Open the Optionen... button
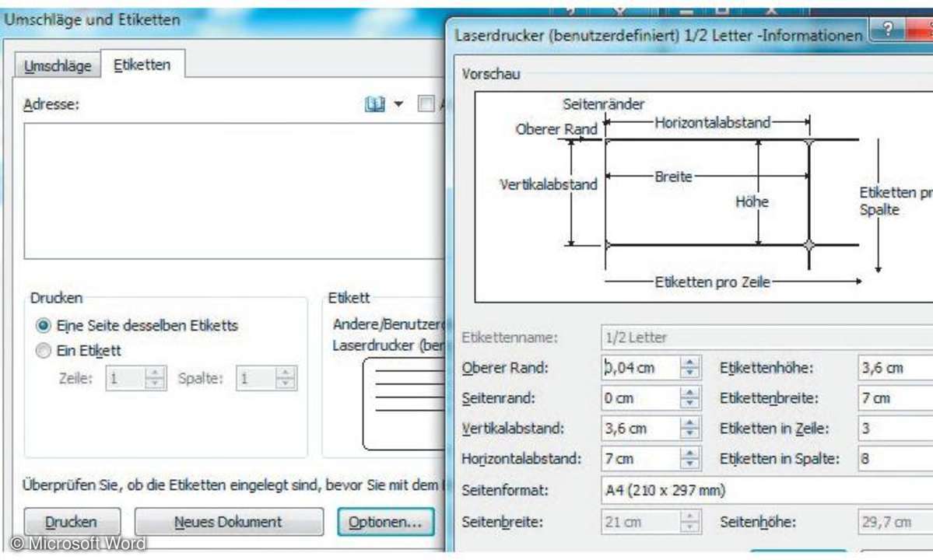Image resolution: width=933 pixels, height=560 pixels. (386, 522)
